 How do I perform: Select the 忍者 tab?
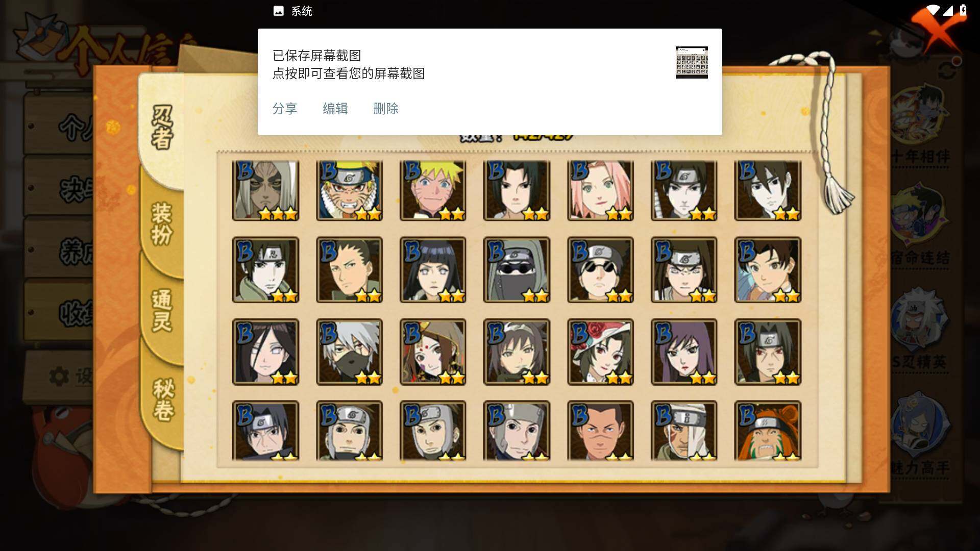pyautogui.click(x=162, y=128)
